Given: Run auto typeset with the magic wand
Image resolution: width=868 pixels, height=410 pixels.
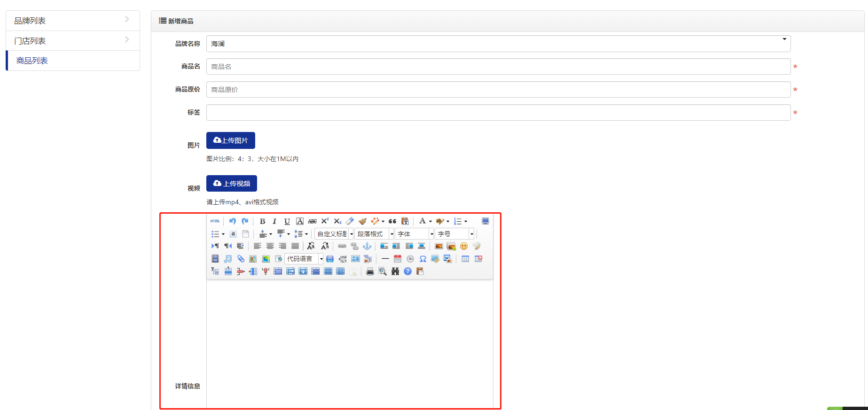Looking at the screenshot, I should pyautogui.click(x=375, y=221).
